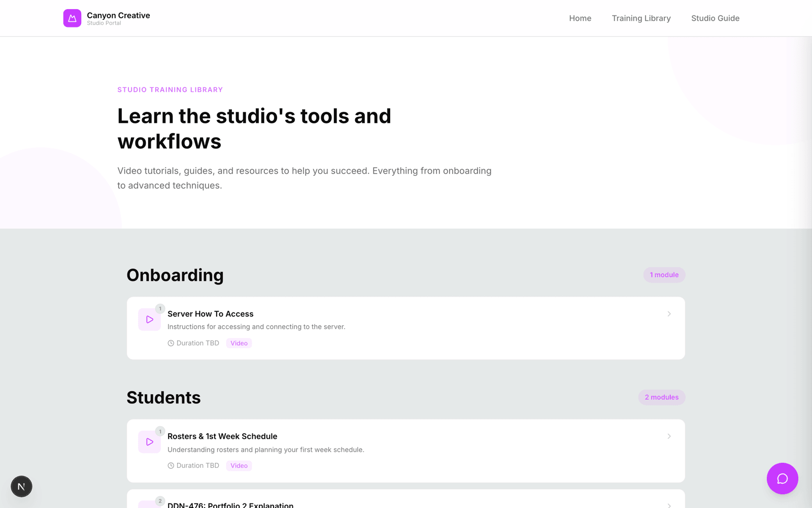Click the Canyon Creative logo icon
The image size is (812, 508).
(x=72, y=18)
